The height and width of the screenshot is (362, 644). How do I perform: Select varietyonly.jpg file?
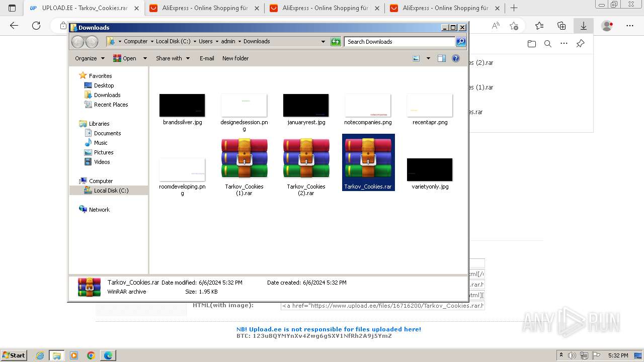[x=430, y=173]
